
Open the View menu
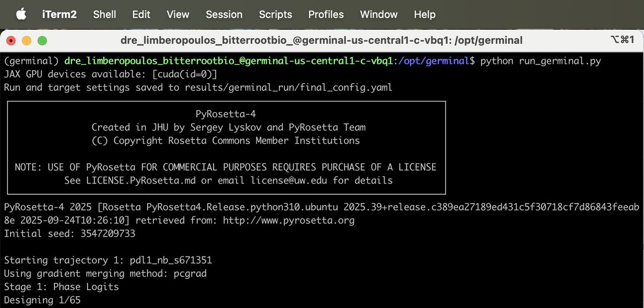(178, 14)
